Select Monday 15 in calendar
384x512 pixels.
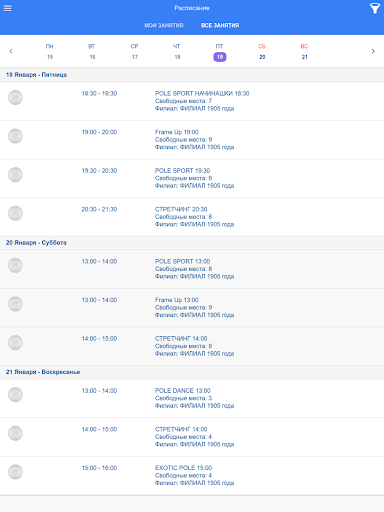50,52
